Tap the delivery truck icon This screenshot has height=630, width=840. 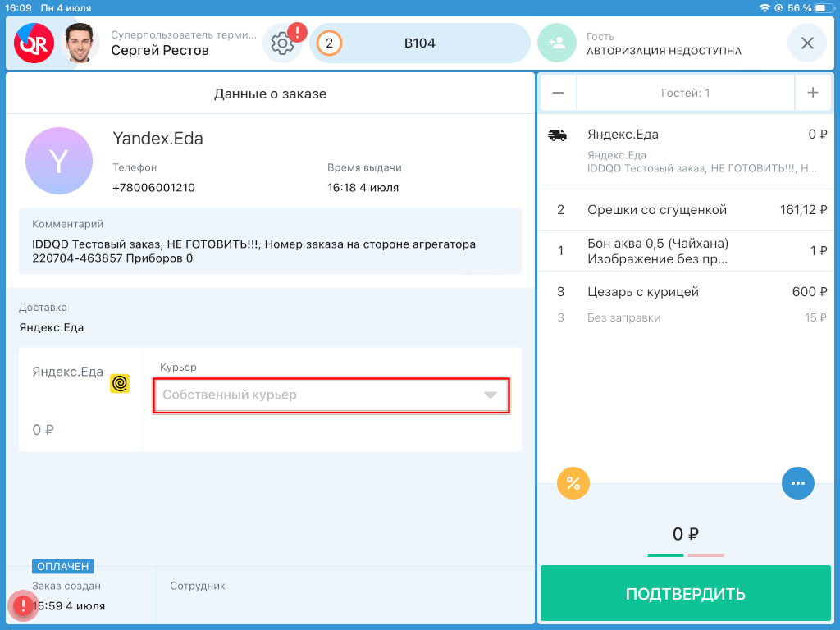(x=557, y=135)
